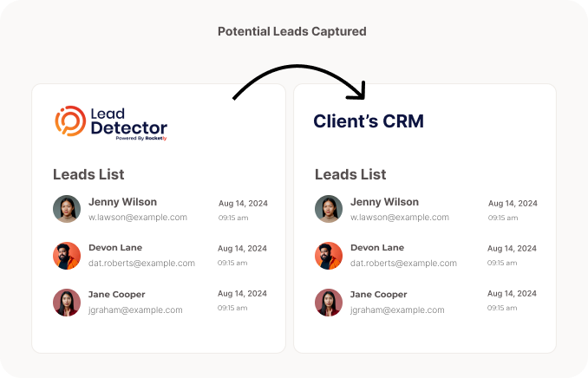Click the Potential Leads Captured title
Image resolution: width=588 pixels, height=378 pixels.
click(x=292, y=31)
